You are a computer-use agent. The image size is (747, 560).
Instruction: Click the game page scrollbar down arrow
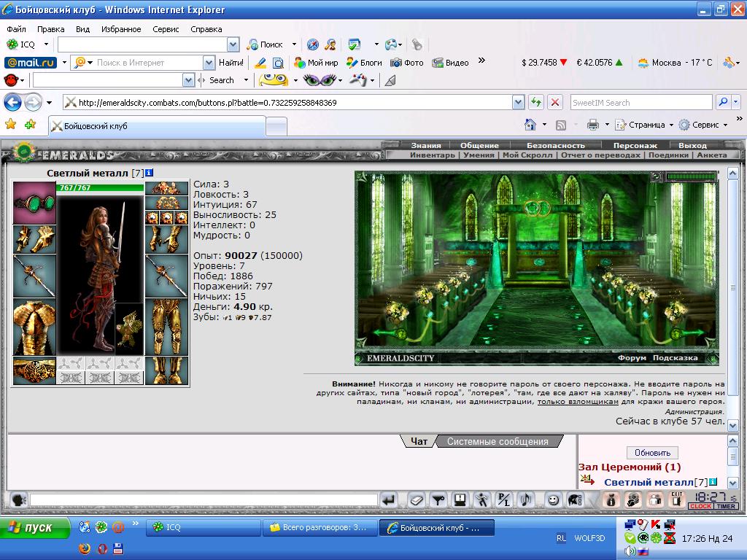733,425
